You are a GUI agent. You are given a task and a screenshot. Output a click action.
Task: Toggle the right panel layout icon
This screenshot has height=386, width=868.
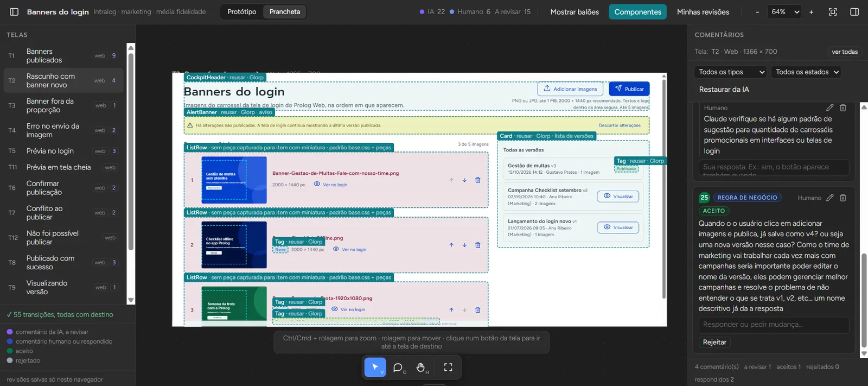coord(854,12)
